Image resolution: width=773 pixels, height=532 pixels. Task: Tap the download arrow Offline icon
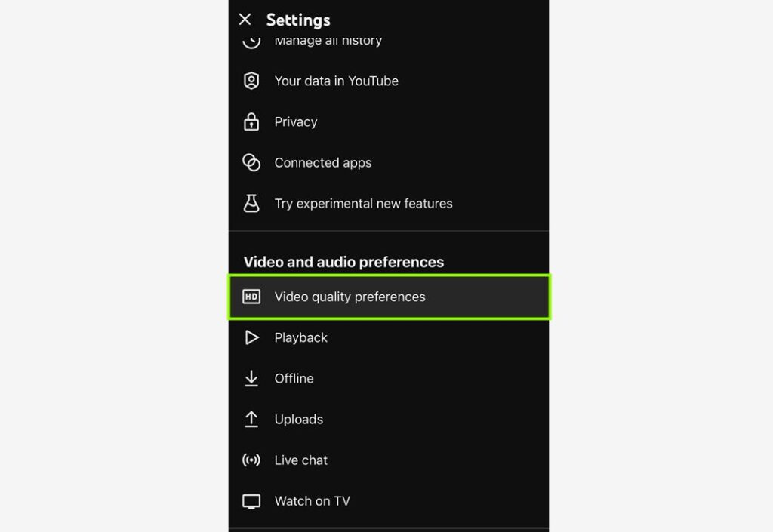coord(251,378)
